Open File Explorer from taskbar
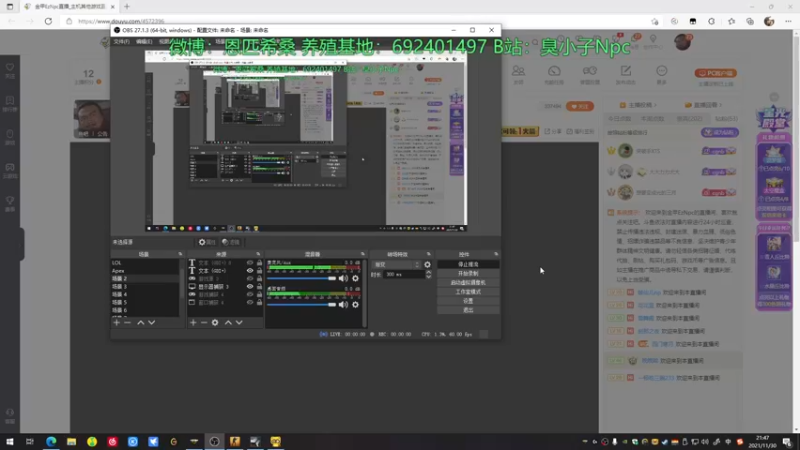Viewport: 800px width, 450px height. click(71, 441)
